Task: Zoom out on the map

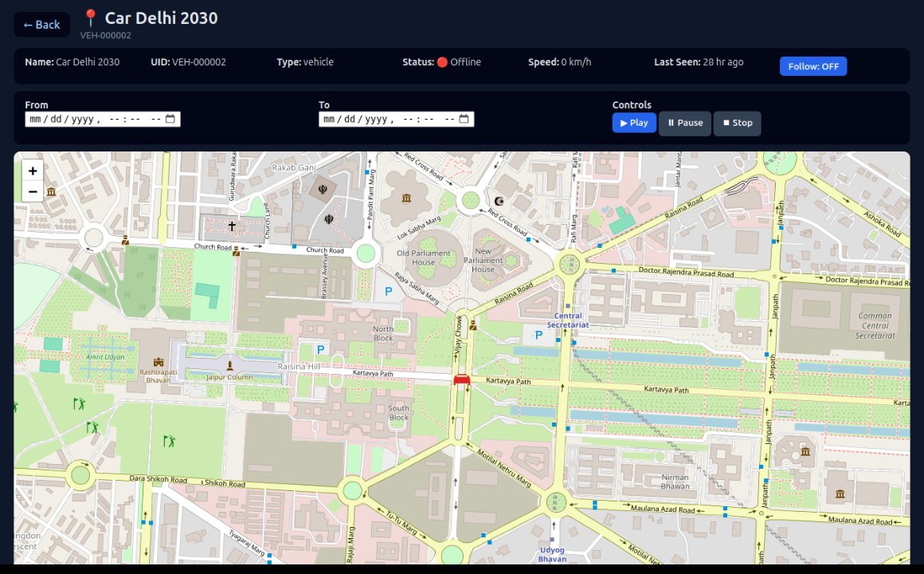Action: tap(33, 191)
